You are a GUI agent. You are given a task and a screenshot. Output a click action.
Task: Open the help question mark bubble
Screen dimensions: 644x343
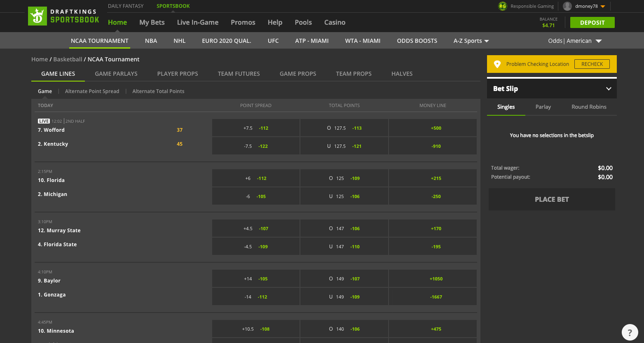[x=630, y=332]
